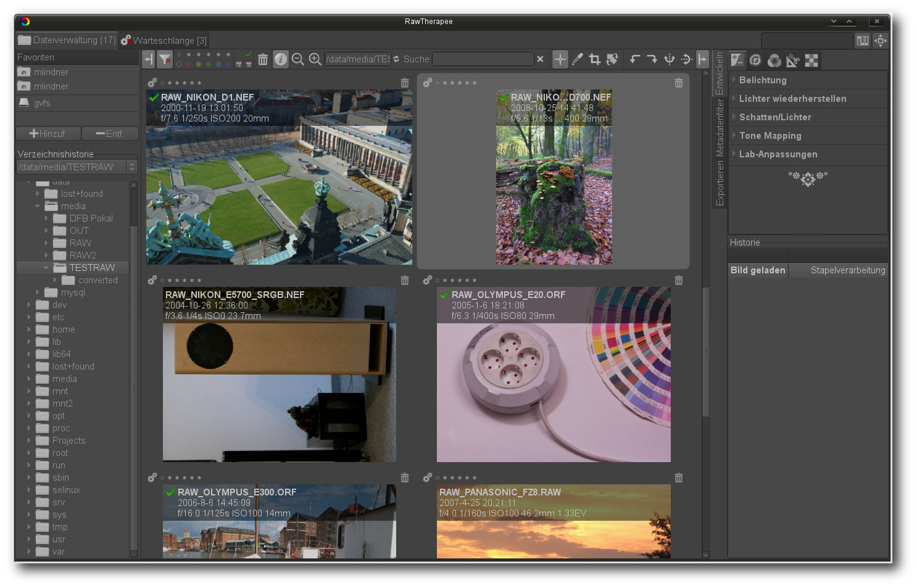The width and height of the screenshot is (917, 588).
Task: Open the Color tools tab icon
Action: (x=774, y=60)
